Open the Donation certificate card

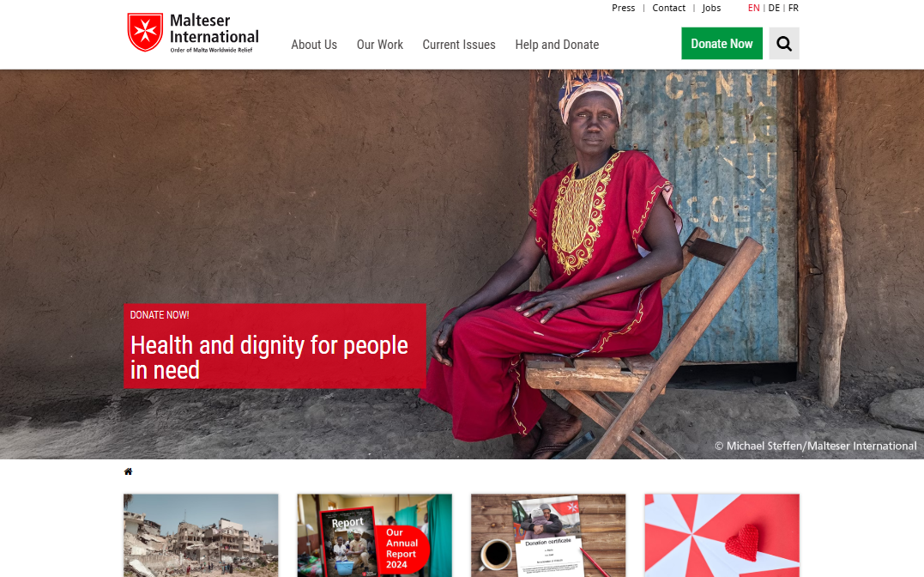[x=548, y=536]
